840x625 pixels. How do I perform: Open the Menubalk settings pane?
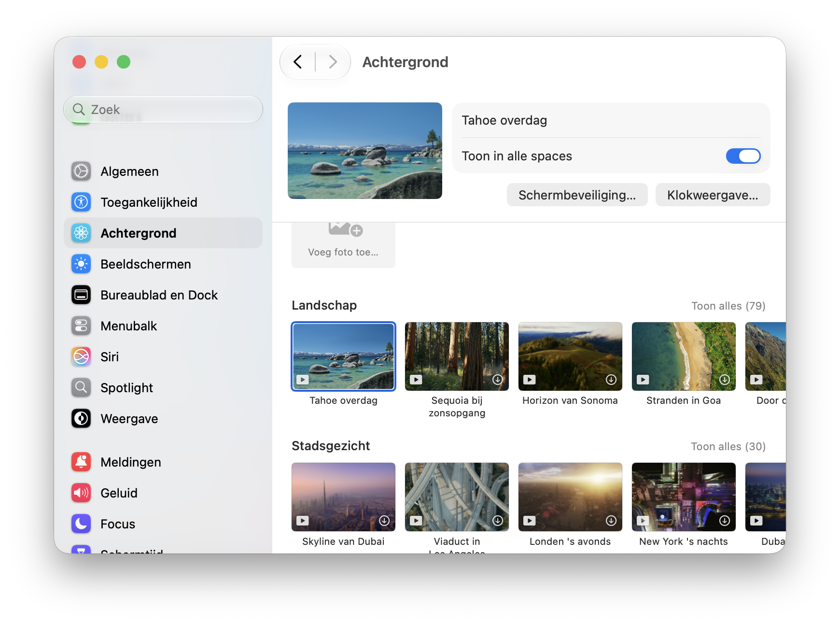[x=163, y=326]
